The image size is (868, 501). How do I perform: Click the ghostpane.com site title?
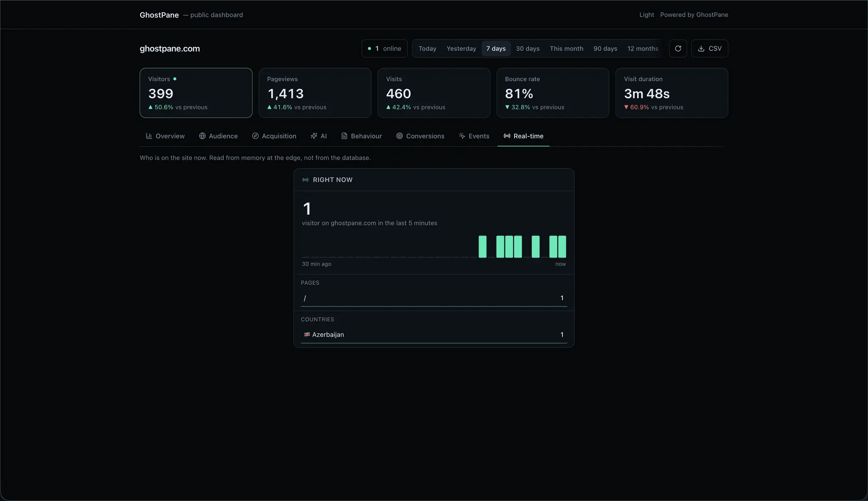(x=170, y=49)
